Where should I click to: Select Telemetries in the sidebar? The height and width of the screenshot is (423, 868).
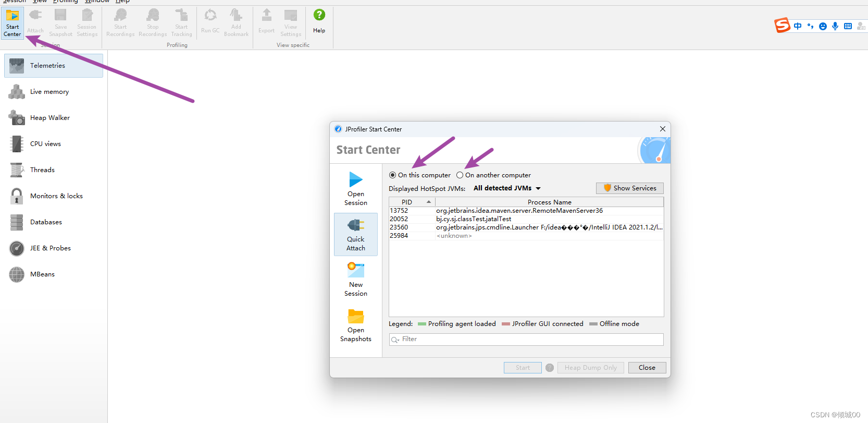coord(54,66)
